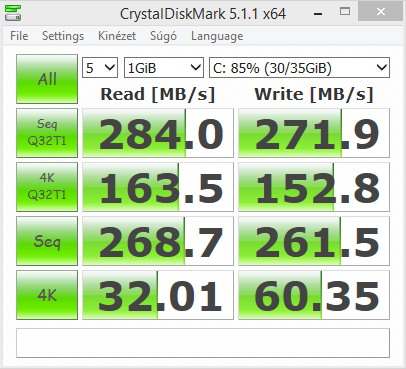Screen dimensions: 406x369
Task: Start the 4K Q32T1 benchmark
Action: (47, 187)
